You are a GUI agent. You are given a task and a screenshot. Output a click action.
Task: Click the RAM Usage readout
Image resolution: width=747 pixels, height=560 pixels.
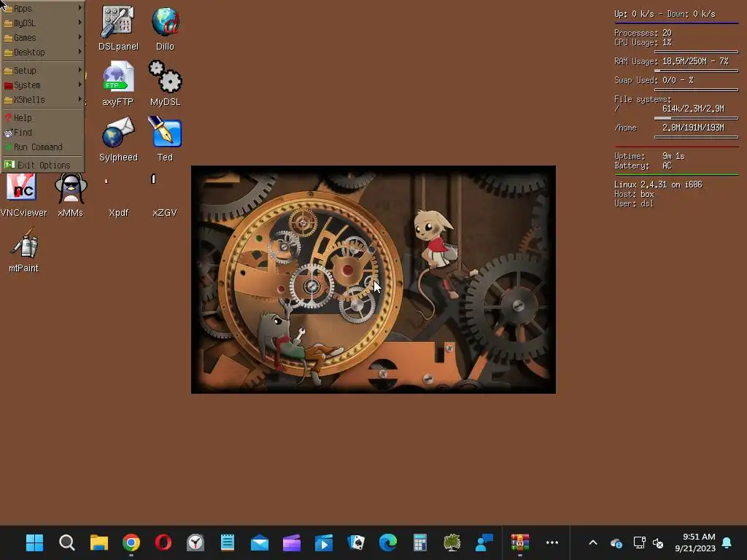coord(671,61)
